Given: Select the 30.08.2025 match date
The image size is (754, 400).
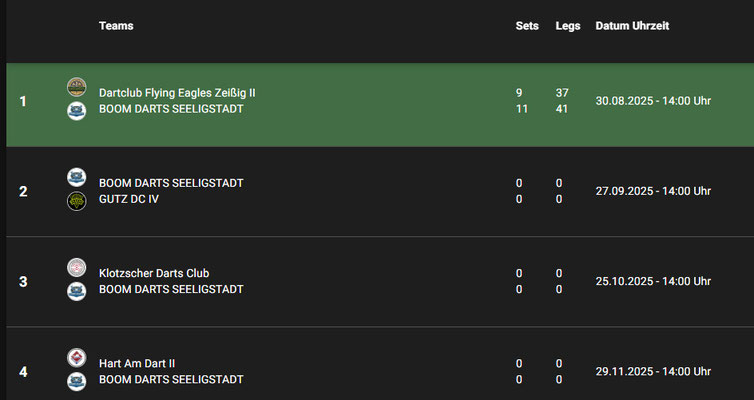Looking at the screenshot, I should pos(653,101).
